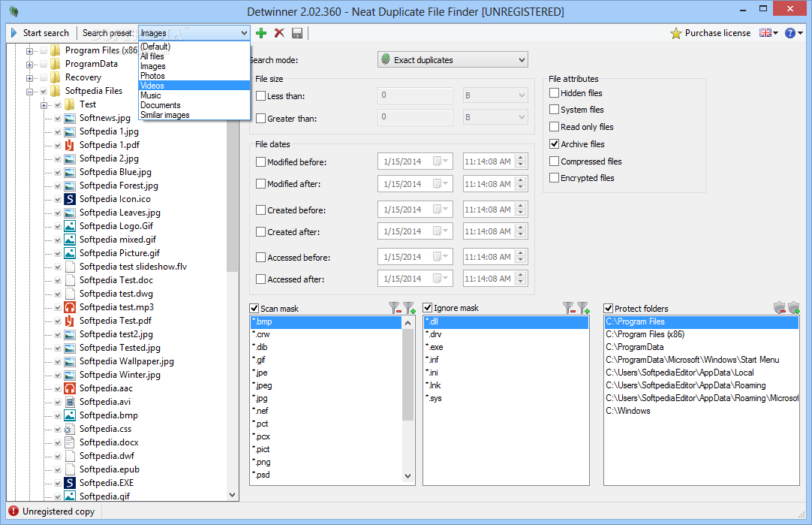The width and height of the screenshot is (812, 525).
Task: Select *.gif in Scan mask list
Action: [x=326, y=360]
